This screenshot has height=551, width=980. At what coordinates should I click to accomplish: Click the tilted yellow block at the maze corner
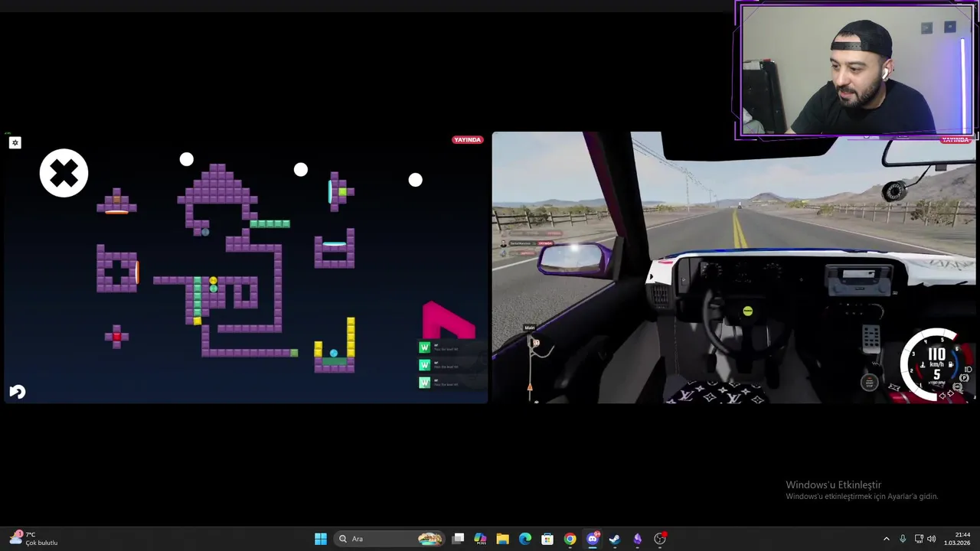coord(197,321)
